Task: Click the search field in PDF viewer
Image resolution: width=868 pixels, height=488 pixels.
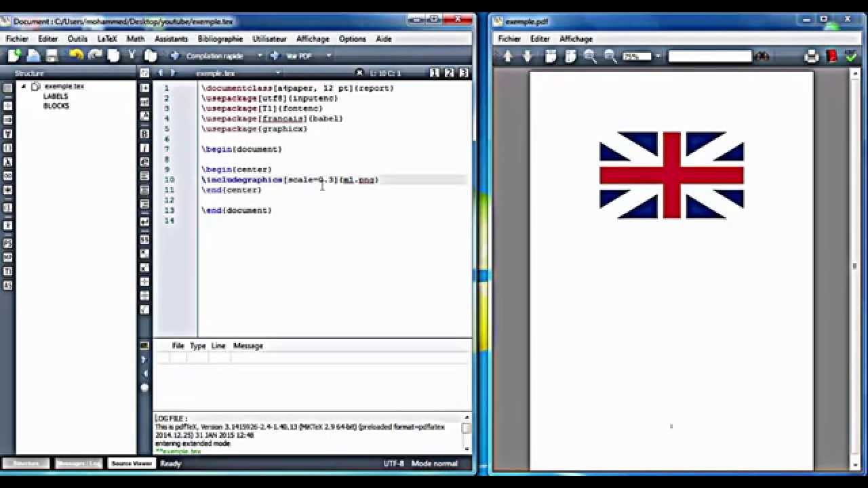Action: (x=710, y=56)
